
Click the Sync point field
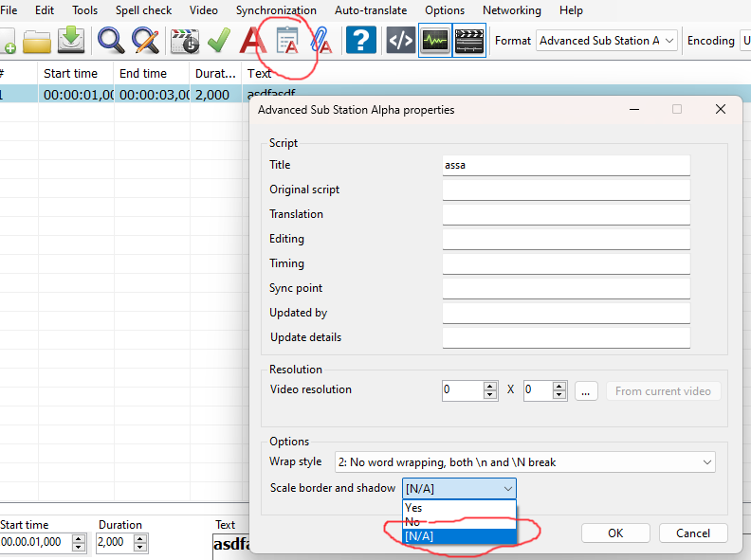566,289
